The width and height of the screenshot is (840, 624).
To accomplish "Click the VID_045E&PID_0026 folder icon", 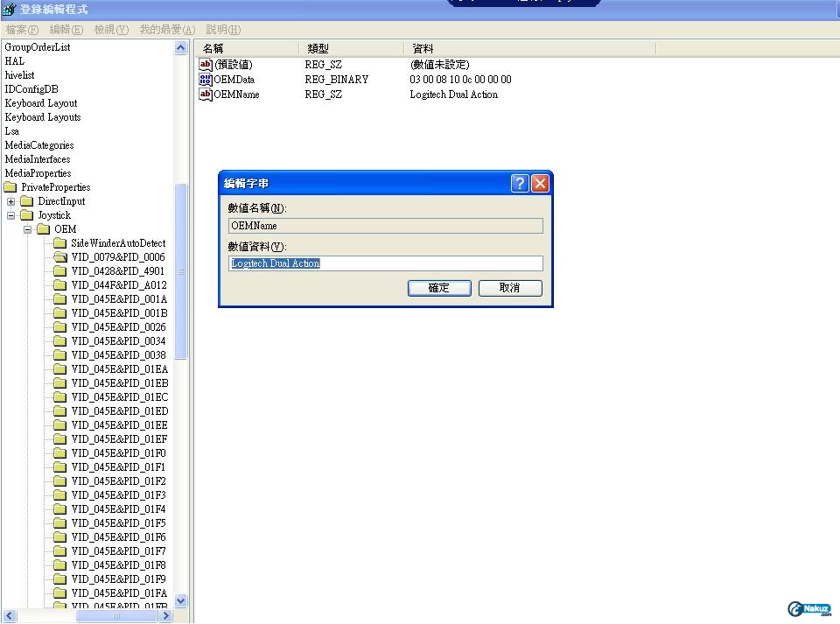I will (60, 326).
